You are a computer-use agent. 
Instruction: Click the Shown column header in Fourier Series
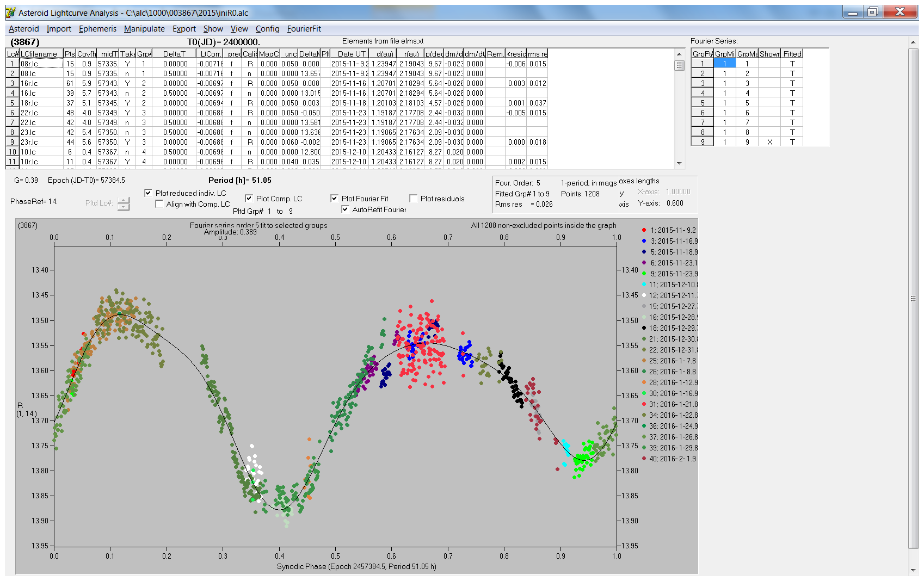(x=769, y=54)
